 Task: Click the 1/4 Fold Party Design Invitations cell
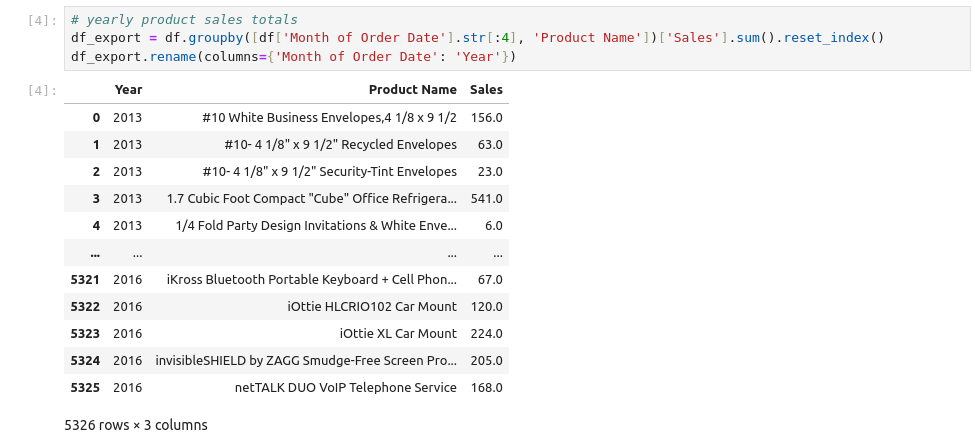click(x=315, y=226)
